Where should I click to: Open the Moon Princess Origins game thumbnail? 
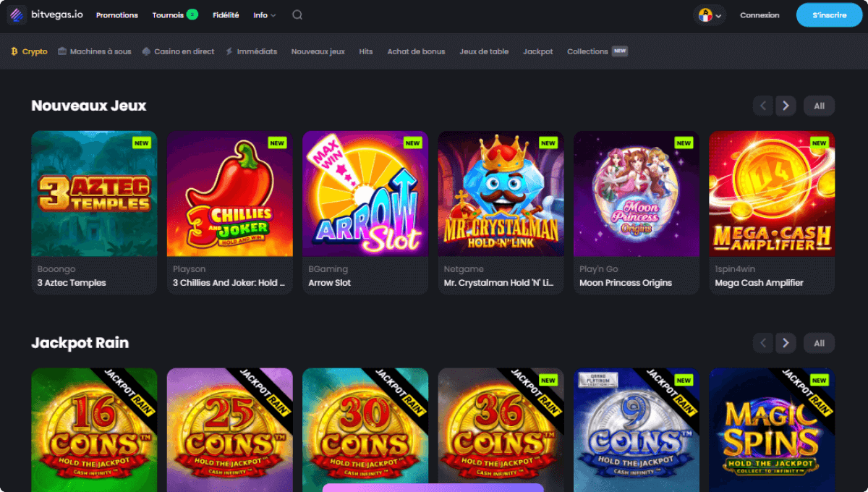(x=637, y=193)
